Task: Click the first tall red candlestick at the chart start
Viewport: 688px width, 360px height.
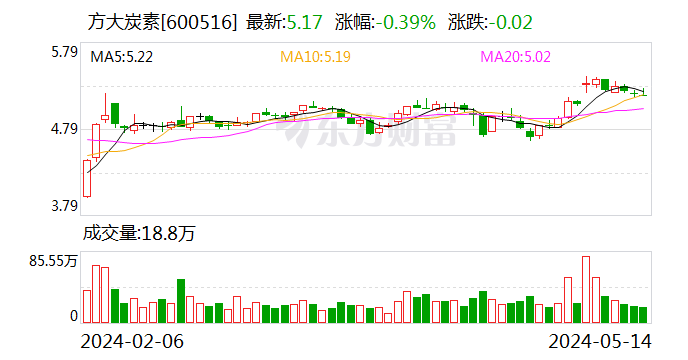Action: click(87, 179)
